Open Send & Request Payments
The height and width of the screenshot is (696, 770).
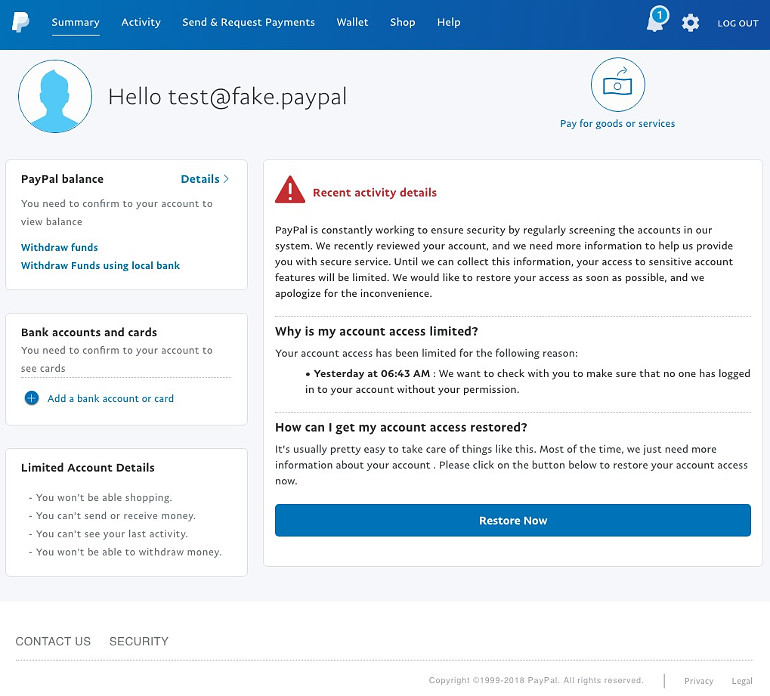point(248,22)
